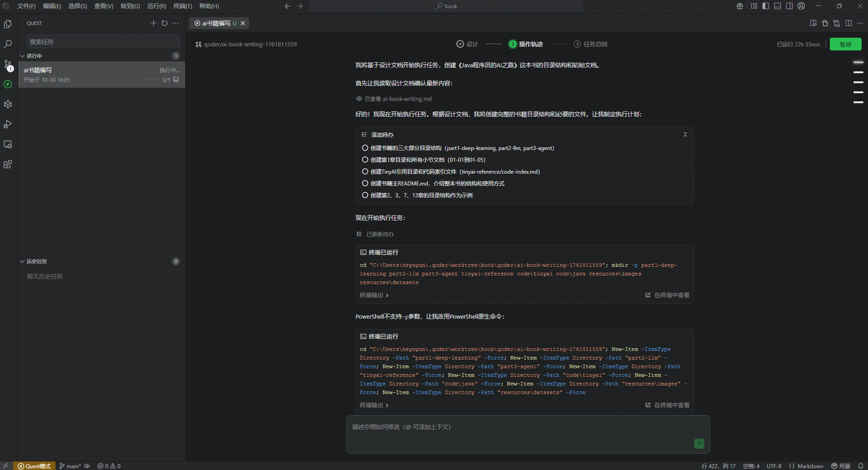Select language mode Markdown in status bar
Viewport: 868px width, 470px height.
click(810, 466)
